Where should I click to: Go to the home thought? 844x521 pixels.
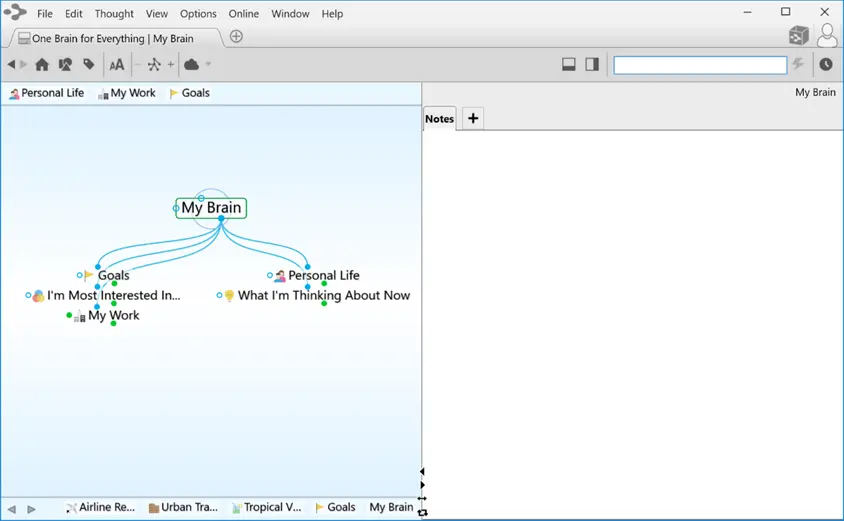pyautogui.click(x=42, y=65)
